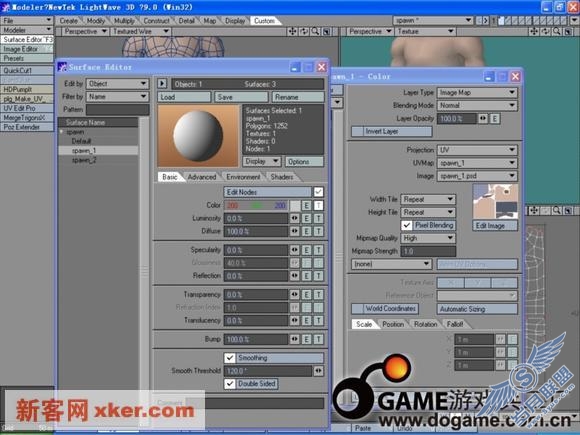Click the T texture button for Specularity
Viewport: 580px width, 435px height.
[318, 250]
